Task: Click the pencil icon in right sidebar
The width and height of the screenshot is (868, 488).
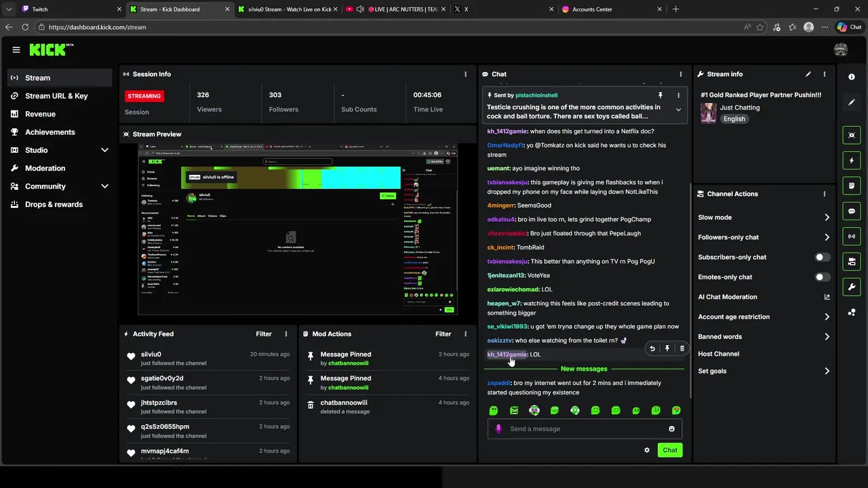Action: tap(852, 102)
